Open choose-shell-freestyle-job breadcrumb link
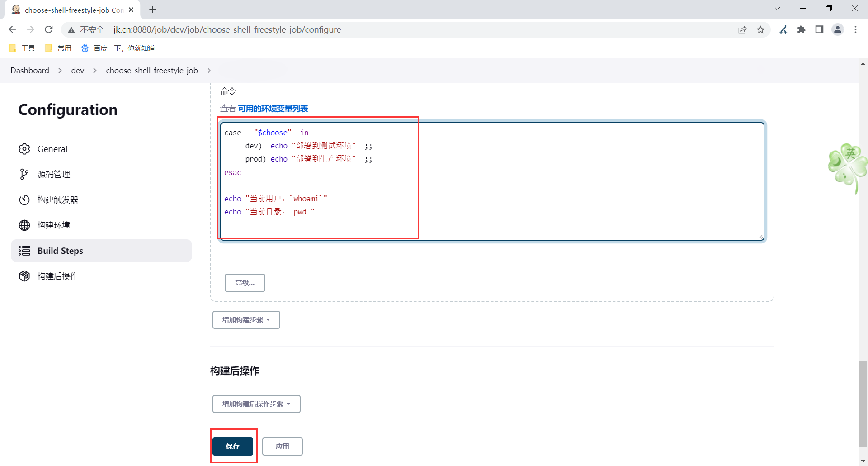Screen dimensions: 868x466 click(x=152, y=71)
